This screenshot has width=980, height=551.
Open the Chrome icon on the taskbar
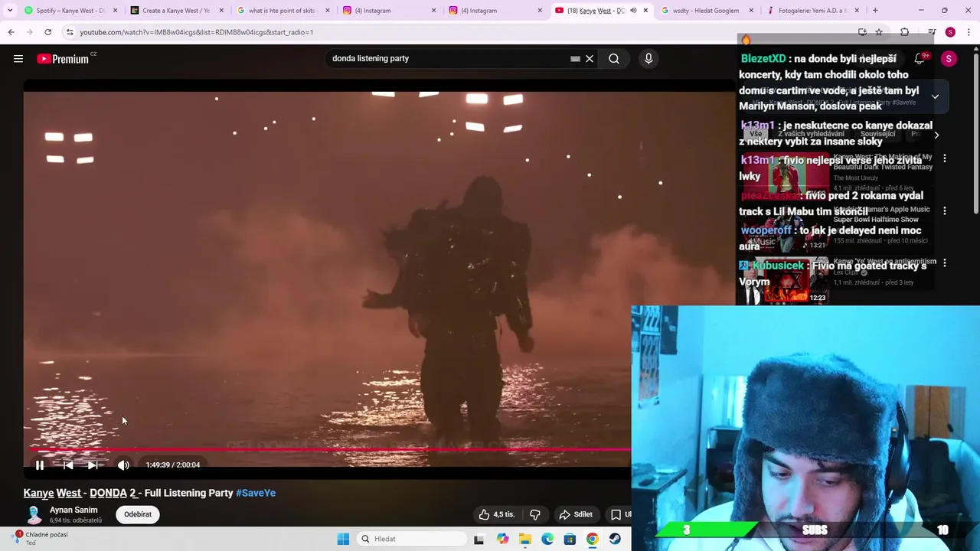click(x=593, y=539)
